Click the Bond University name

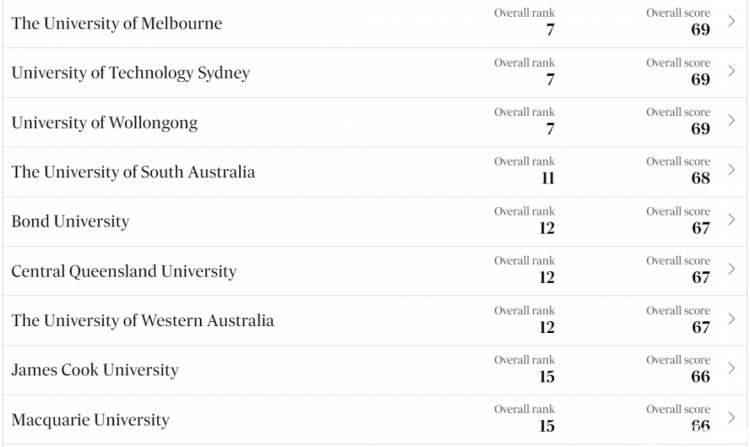pyautogui.click(x=70, y=222)
